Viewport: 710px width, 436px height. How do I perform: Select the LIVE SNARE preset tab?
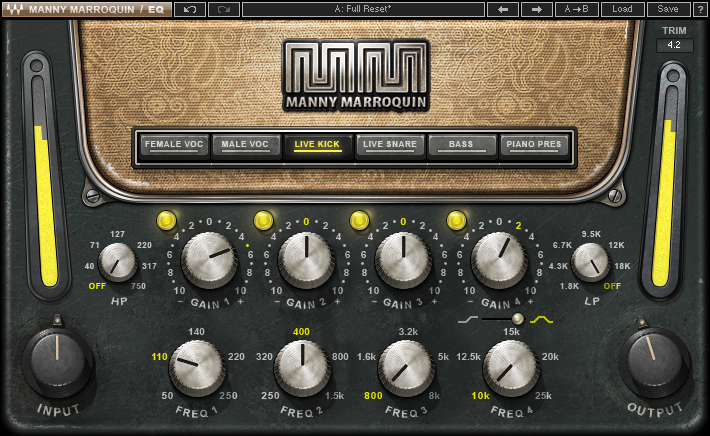389,145
